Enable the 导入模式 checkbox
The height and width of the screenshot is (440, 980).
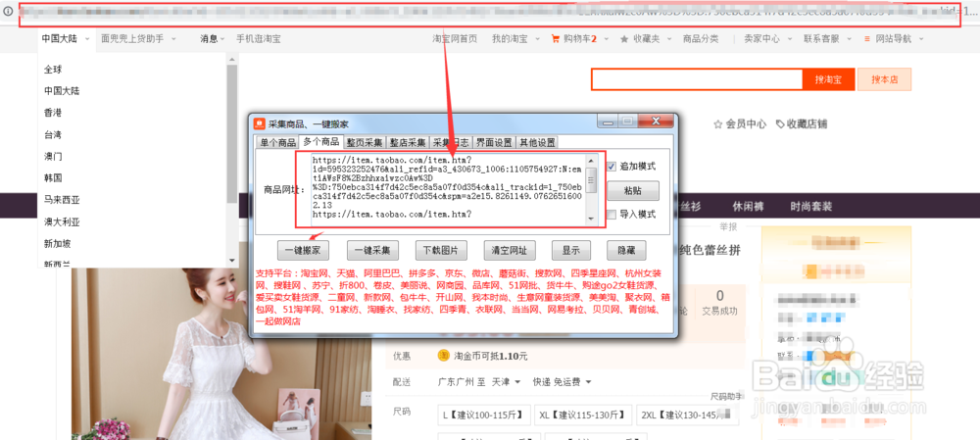[612, 214]
